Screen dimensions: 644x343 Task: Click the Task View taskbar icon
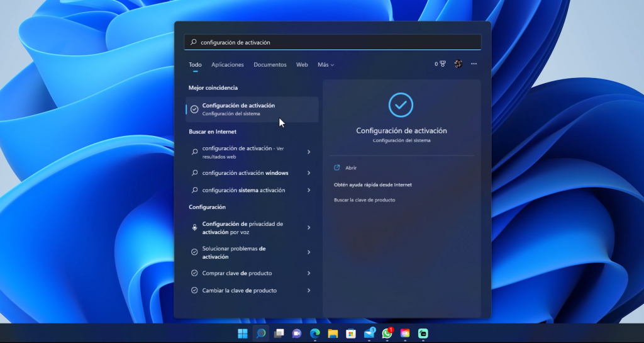(x=279, y=334)
